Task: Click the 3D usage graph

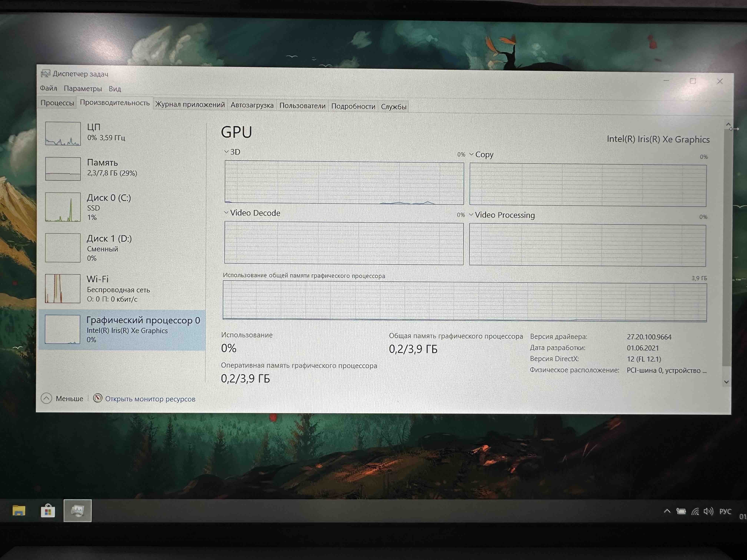Action: pyautogui.click(x=344, y=183)
